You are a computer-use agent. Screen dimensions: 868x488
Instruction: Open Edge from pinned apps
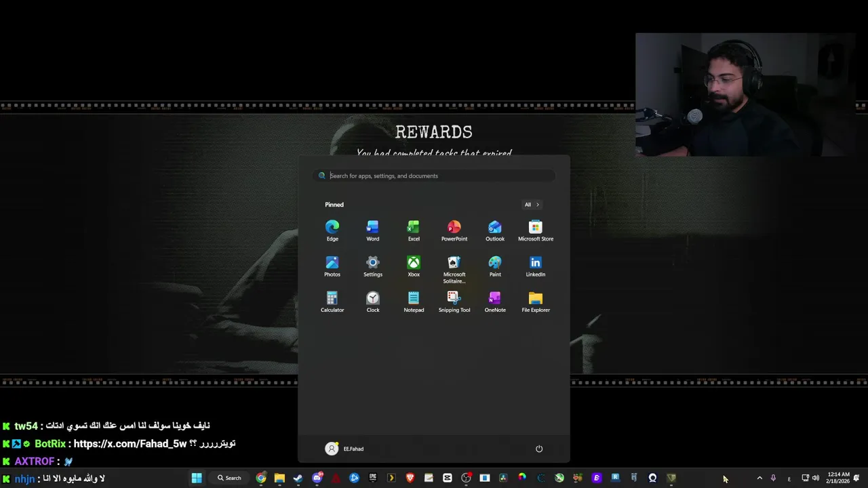coord(332,230)
